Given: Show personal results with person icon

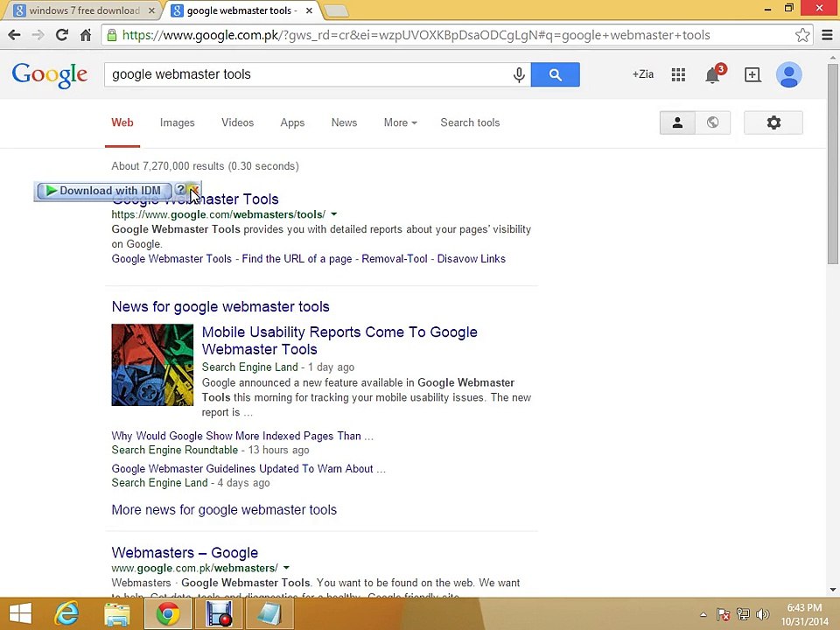Looking at the screenshot, I should pyautogui.click(x=677, y=122).
